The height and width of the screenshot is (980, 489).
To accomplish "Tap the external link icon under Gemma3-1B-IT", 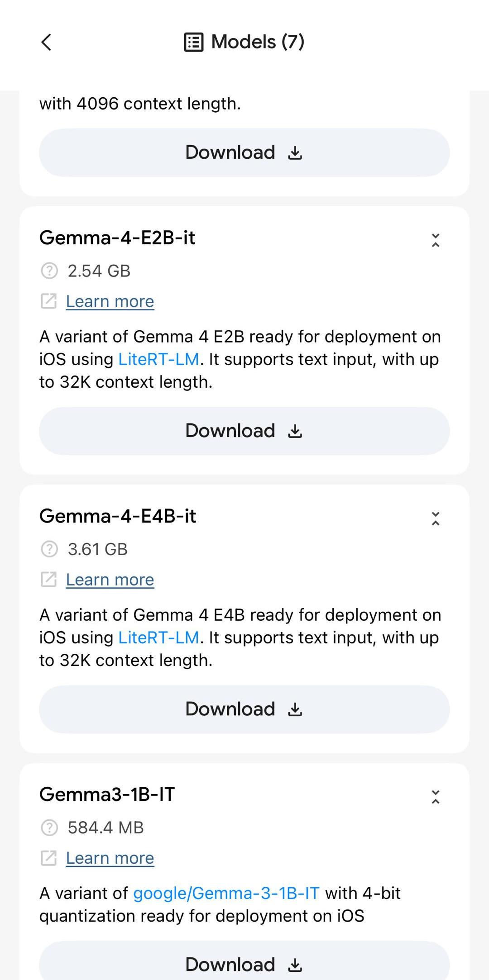I will click(49, 858).
